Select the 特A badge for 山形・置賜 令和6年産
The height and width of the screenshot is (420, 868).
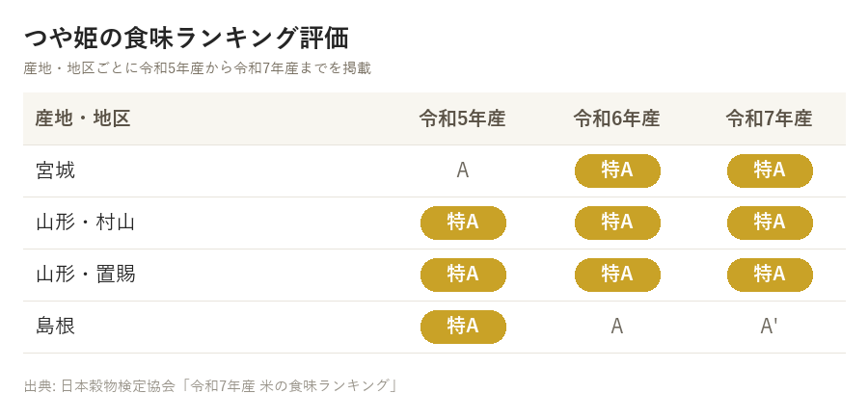pos(617,275)
